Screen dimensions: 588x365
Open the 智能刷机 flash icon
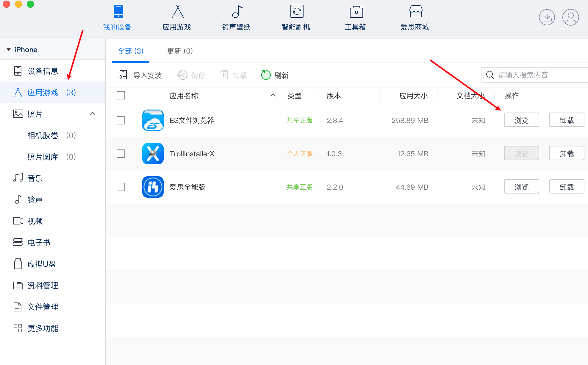tap(297, 11)
